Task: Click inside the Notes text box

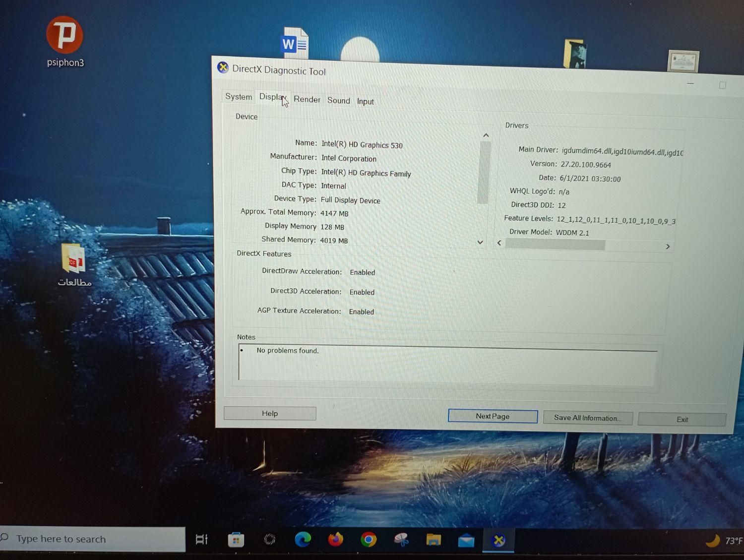Action: point(447,364)
